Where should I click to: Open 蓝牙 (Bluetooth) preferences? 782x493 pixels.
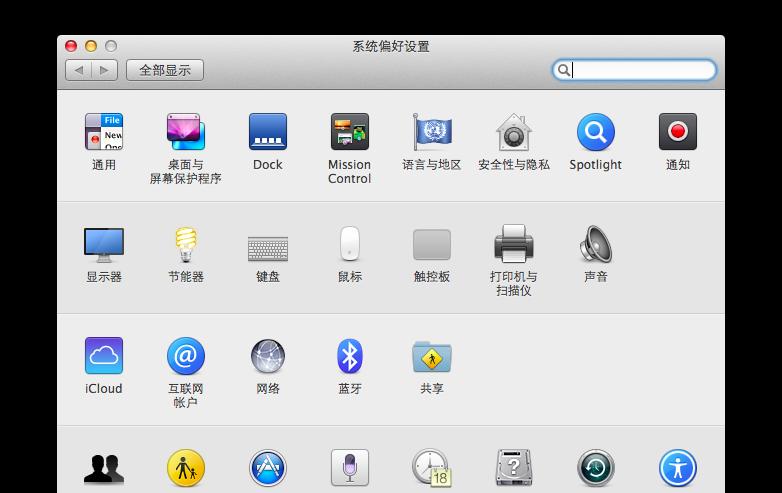click(350, 356)
